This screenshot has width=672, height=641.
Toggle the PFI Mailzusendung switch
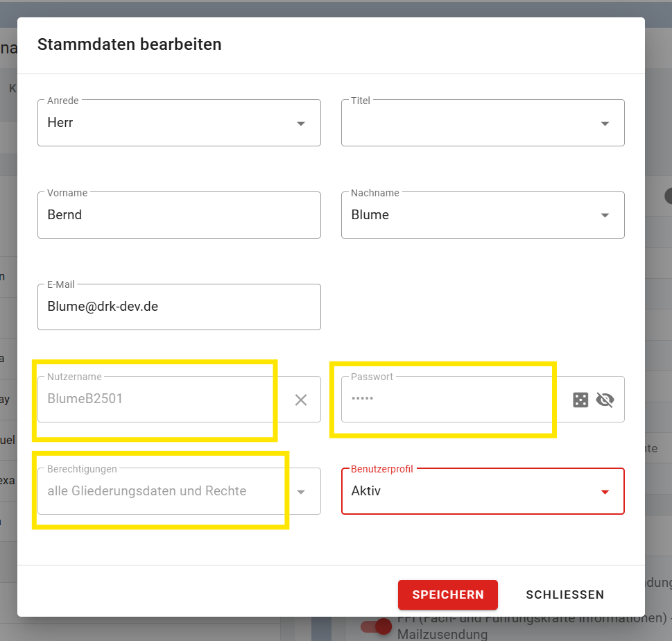377,626
